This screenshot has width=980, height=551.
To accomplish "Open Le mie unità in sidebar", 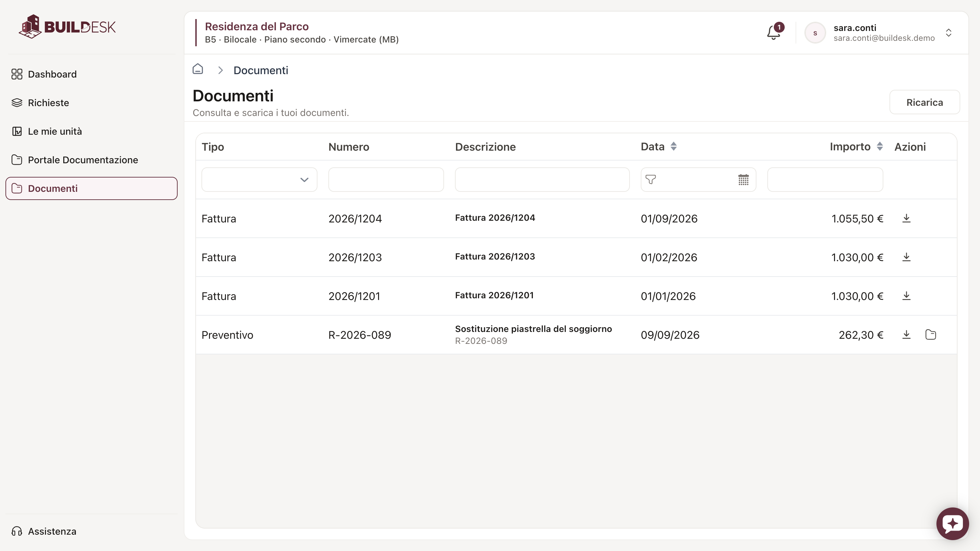I will 91,131.
